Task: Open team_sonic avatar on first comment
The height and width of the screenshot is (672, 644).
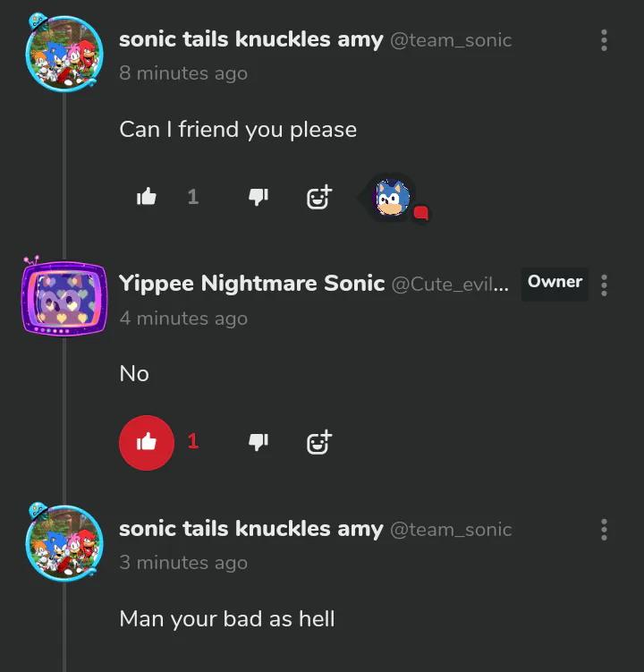Action: 64,53
